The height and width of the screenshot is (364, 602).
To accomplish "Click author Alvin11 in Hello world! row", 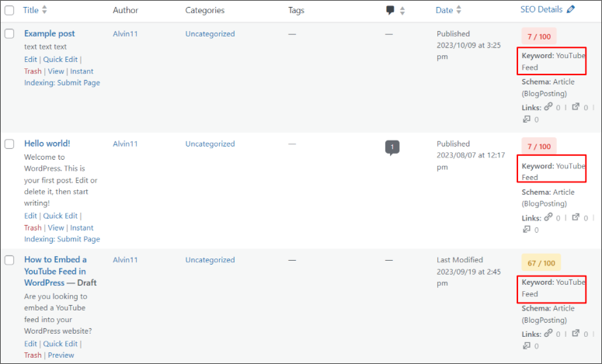I will pos(125,144).
